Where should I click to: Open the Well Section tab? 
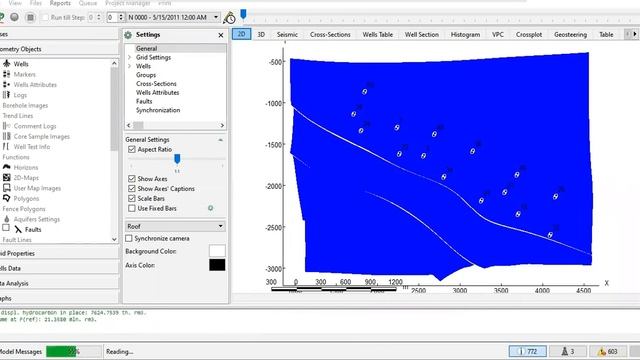(x=422, y=35)
